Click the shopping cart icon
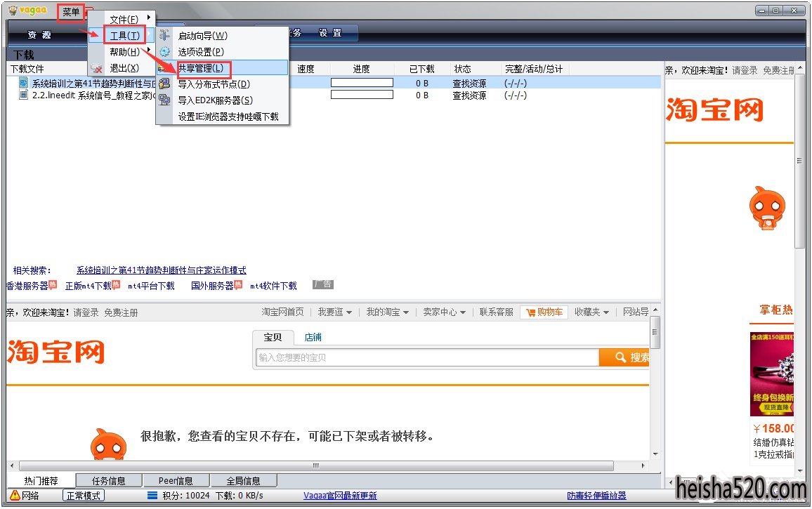This screenshot has width=812, height=509. [x=530, y=312]
